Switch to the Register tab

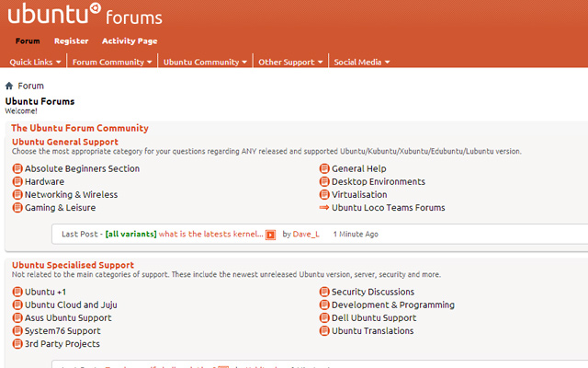[71, 41]
